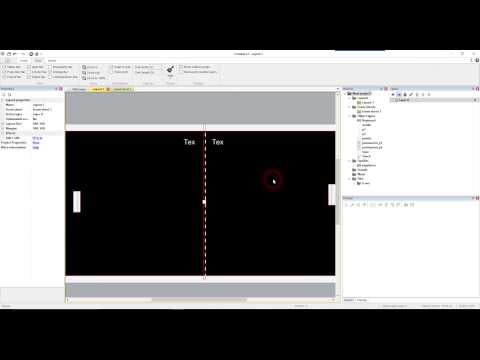Open the File ribbon menu

(x=7, y=61)
